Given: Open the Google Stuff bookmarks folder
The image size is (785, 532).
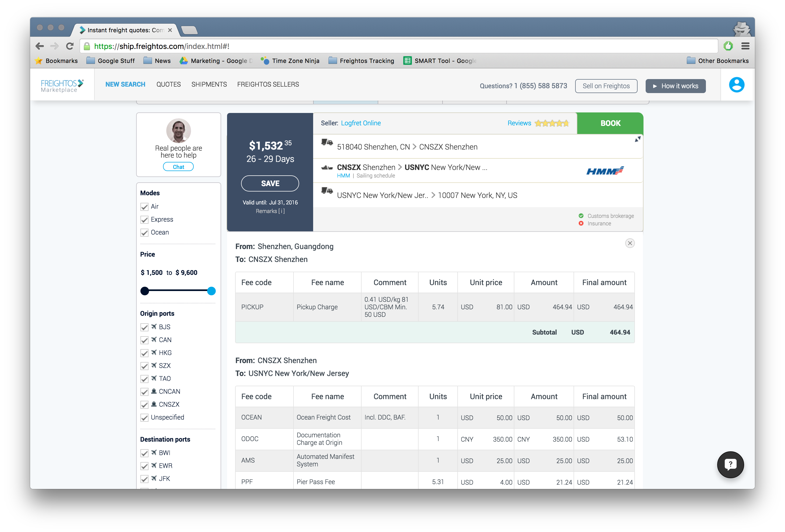Looking at the screenshot, I should (111, 61).
